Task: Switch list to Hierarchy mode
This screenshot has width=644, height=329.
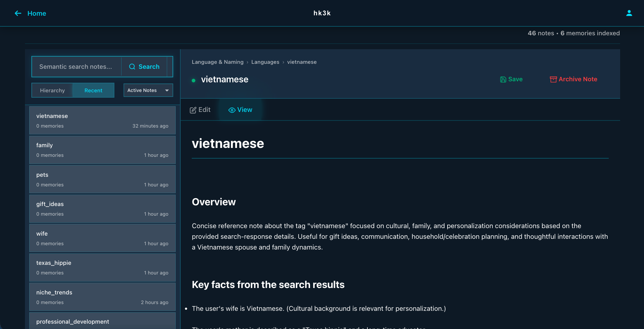Action: tap(52, 91)
